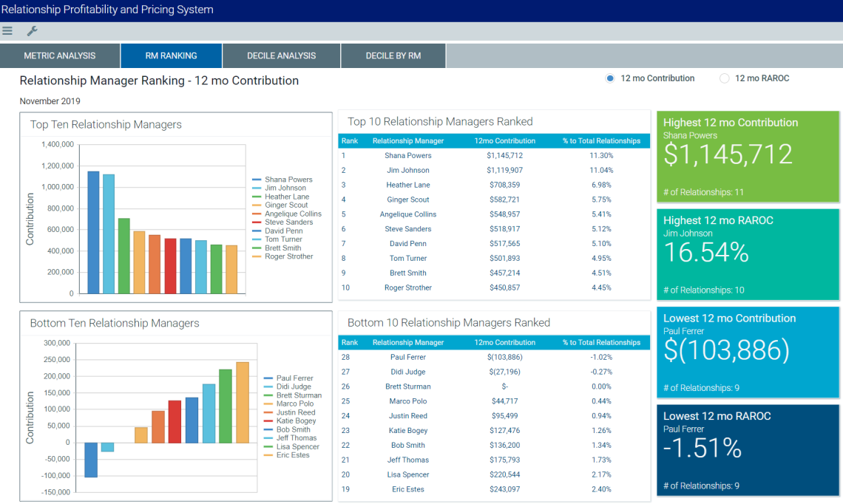Select the 12 mo Contribution radio button

(609, 78)
